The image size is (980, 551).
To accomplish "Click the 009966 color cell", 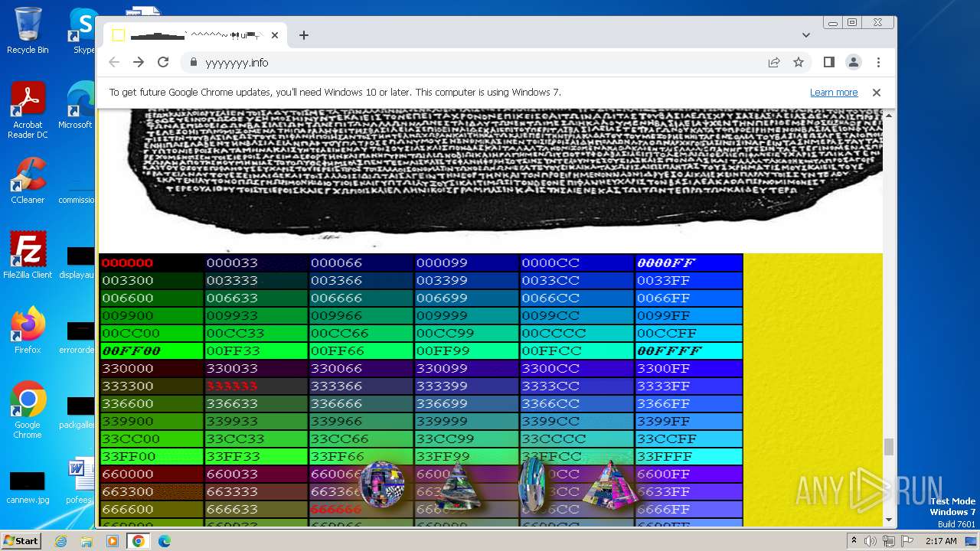I will click(x=361, y=315).
